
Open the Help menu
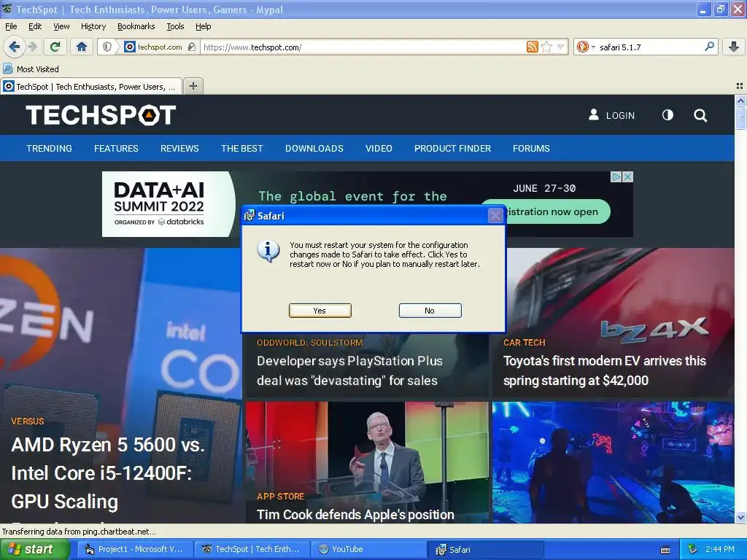click(204, 26)
